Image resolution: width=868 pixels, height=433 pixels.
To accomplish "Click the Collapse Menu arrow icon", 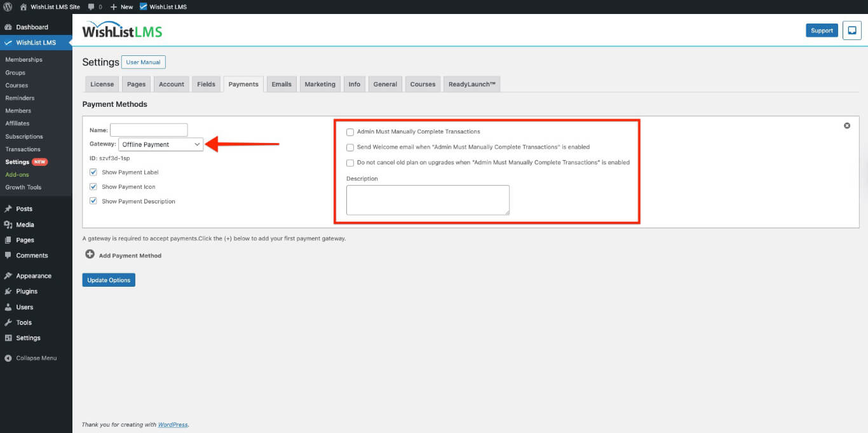I will [8, 358].
